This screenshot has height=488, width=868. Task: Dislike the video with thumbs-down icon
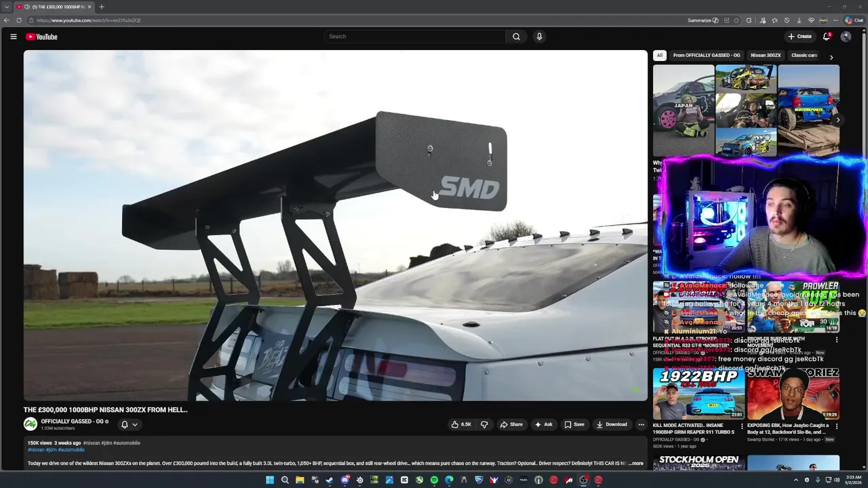pyautogui.click(x=484, y=424)
